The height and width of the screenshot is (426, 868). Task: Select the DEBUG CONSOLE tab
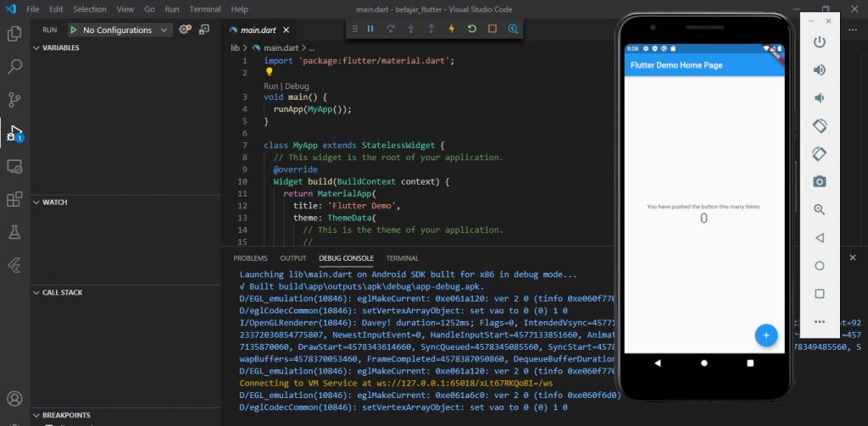346,258
